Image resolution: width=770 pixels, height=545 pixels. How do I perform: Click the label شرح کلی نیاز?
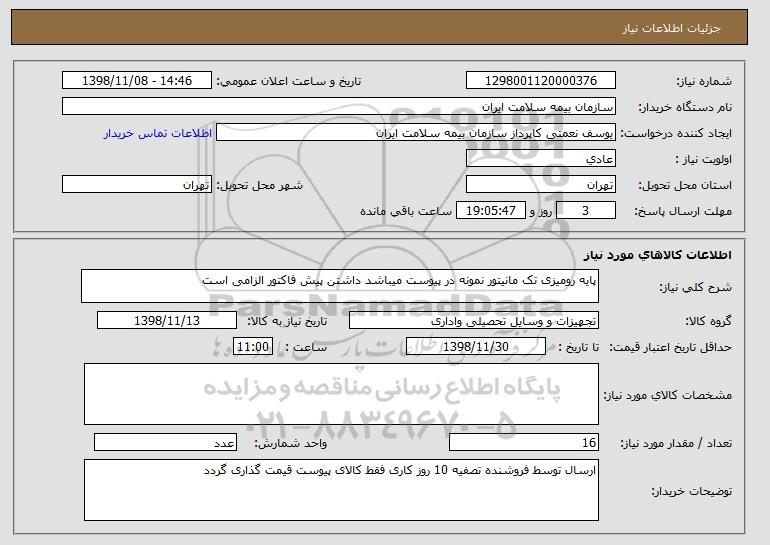tap(695, 288)
